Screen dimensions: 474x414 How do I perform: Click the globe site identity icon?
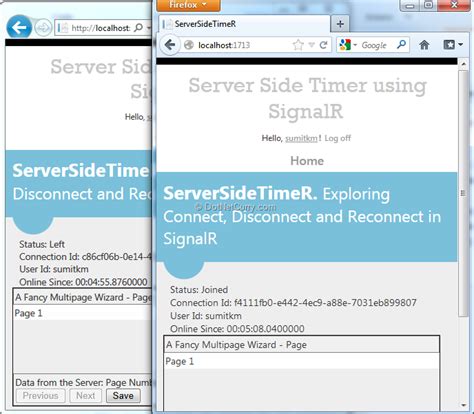click(189, 45)
